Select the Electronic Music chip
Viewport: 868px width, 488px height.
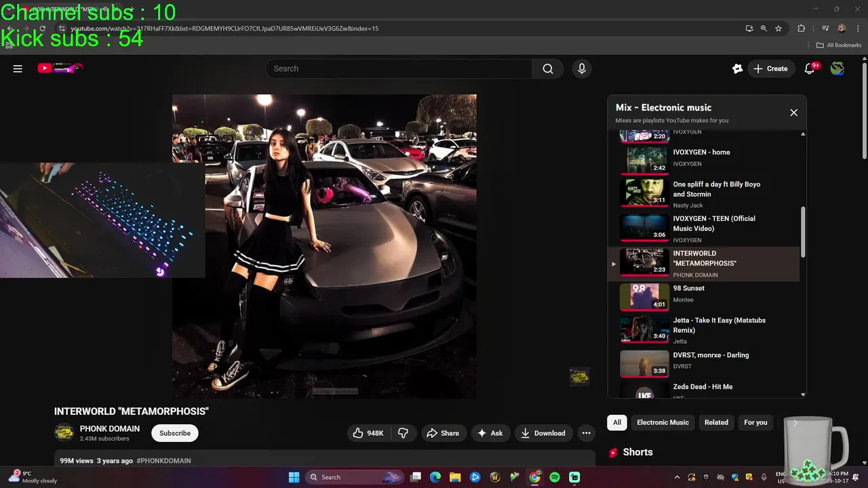click(663, 422)
